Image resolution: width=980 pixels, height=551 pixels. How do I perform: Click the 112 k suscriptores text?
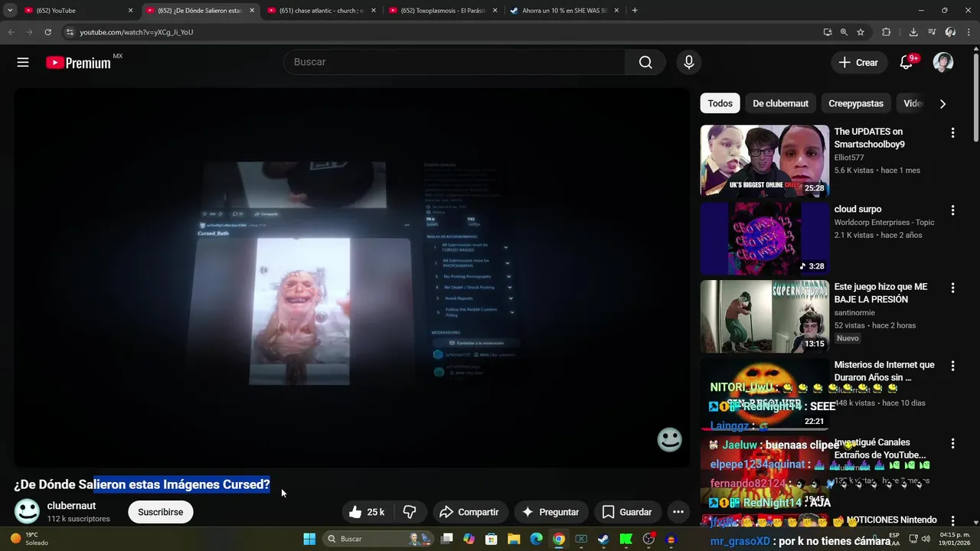[x=78, y=519]
